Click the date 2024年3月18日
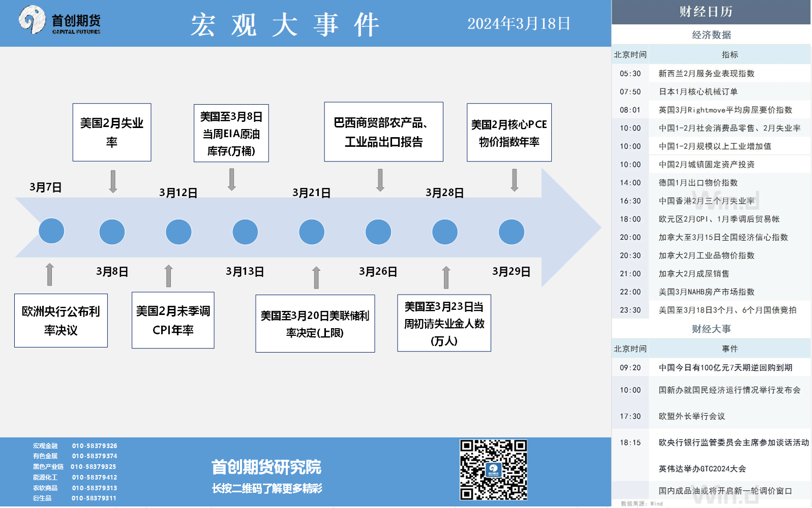This screenshot has height=508, width=812. [x=519, y=23]
